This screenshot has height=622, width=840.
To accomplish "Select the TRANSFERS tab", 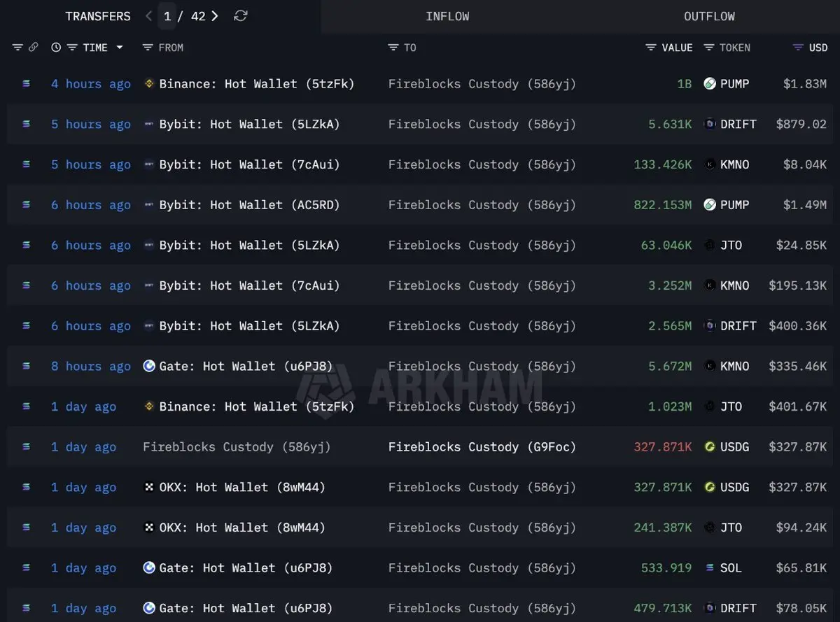I will (x=98, y=16).
